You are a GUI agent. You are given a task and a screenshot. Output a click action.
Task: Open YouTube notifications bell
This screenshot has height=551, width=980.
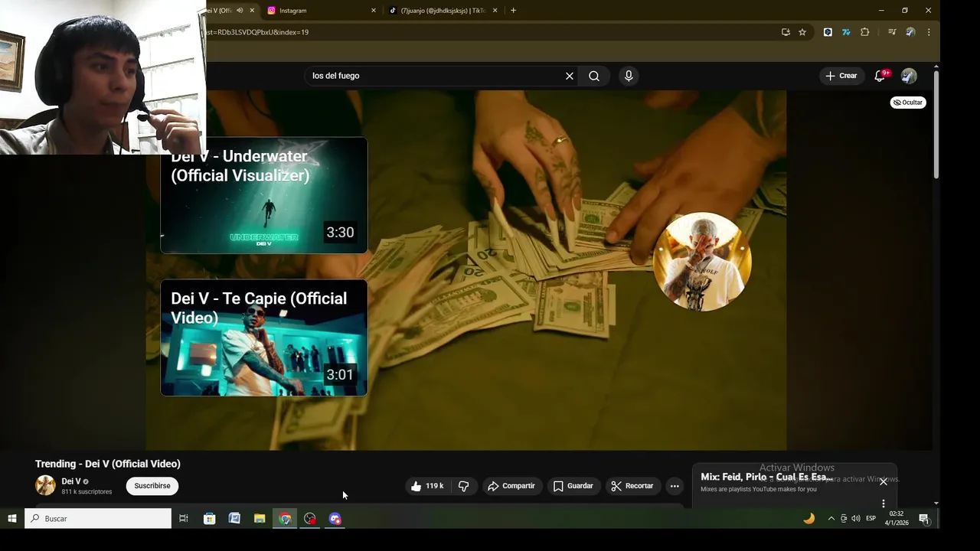tap(880, 76)
